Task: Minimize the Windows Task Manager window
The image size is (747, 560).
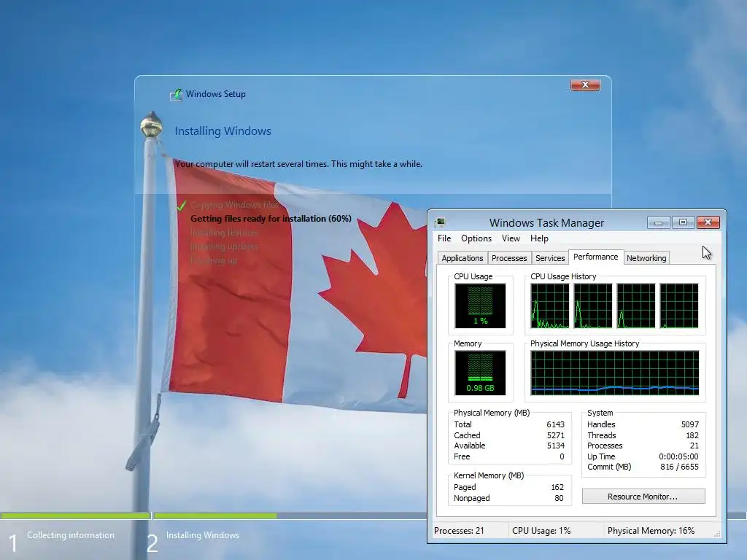Action: click(659, 222)
